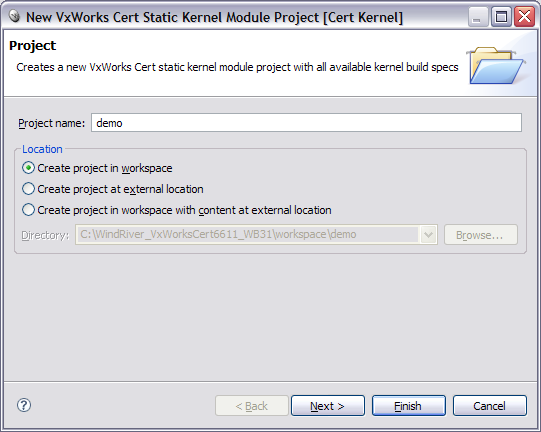Click the Directory: label
The height and width of the screenshot is (432, 541).
coord(45,235)
